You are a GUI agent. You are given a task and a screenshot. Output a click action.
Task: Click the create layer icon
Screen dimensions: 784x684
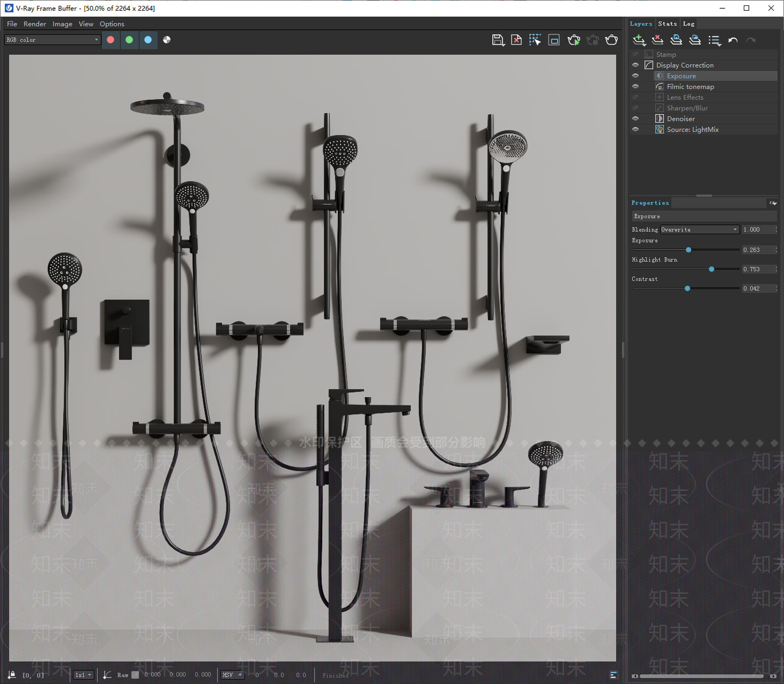[639, 40]
